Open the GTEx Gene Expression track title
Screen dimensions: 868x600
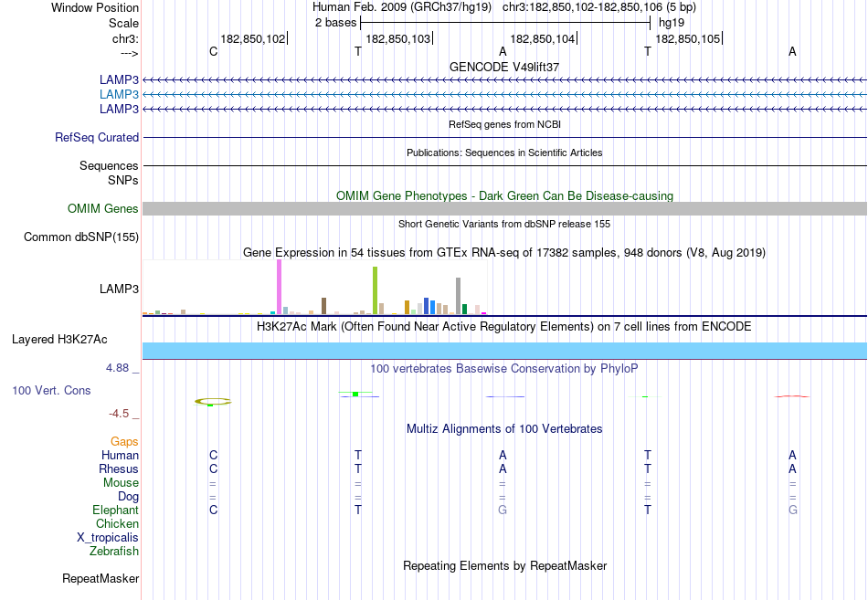point(504,253)
